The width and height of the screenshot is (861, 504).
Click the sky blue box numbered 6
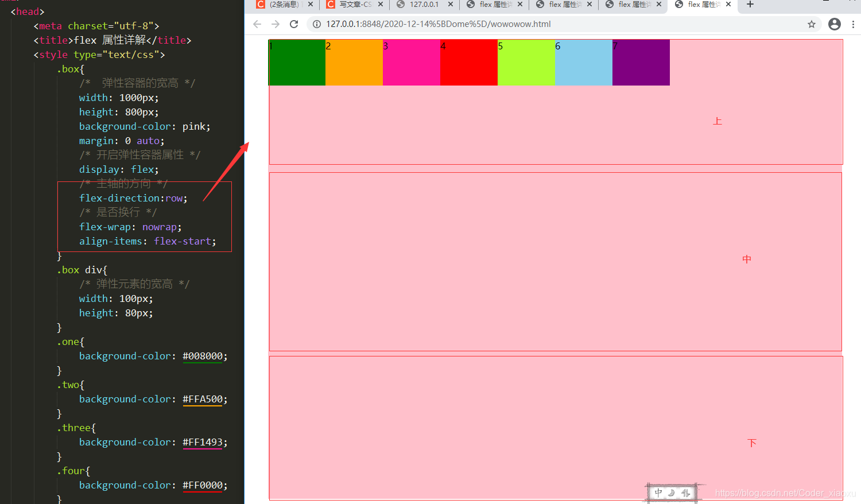(584, 63)
